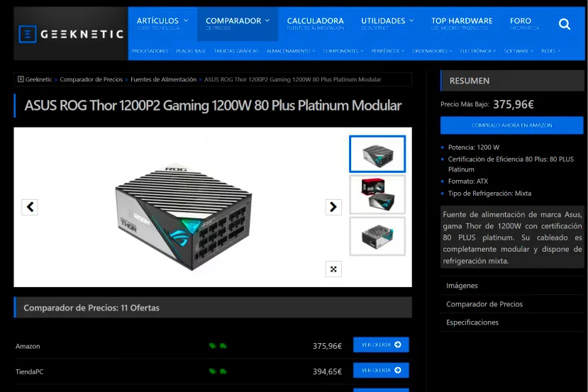Click Cómpralo ahora en Amazon button
The image size is (588, 392).
(x=512, y=125)
